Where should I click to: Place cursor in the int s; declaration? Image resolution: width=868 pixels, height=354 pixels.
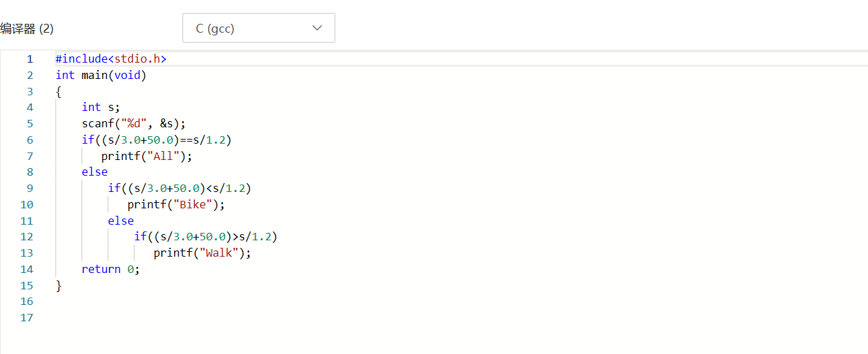coord(101,107)
